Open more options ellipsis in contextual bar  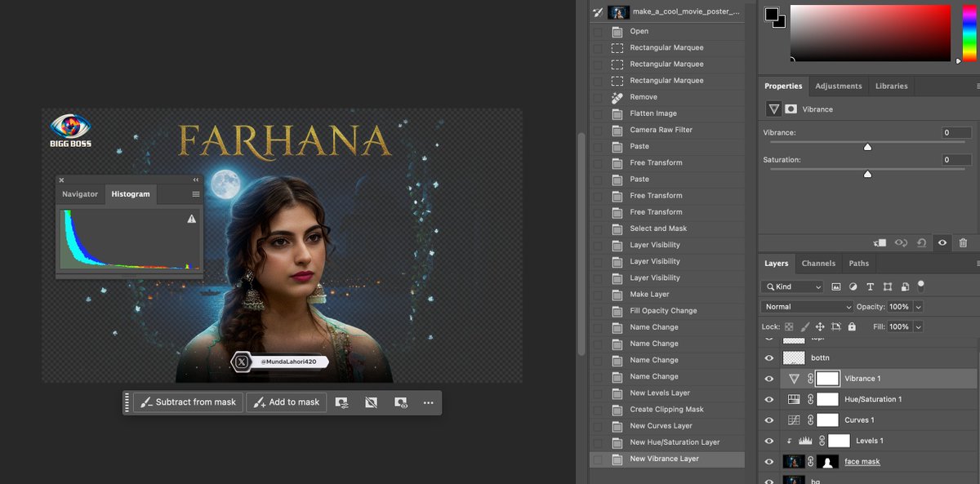click(x=428, y=402)
